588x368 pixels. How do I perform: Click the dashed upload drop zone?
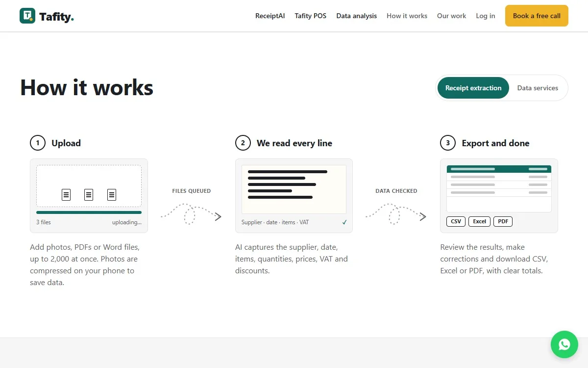click(x=89, y=186)
